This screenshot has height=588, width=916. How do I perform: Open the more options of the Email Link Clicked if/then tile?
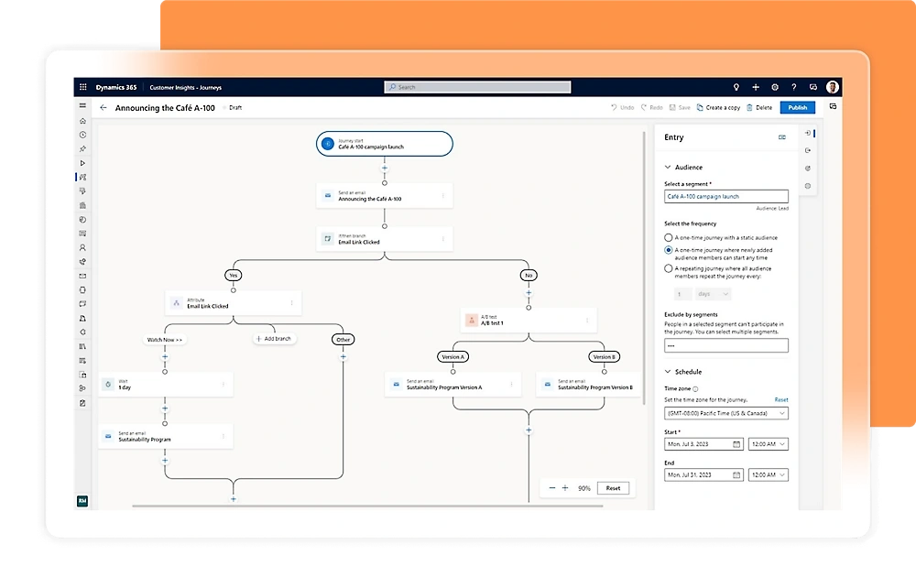tap(442, 239)
